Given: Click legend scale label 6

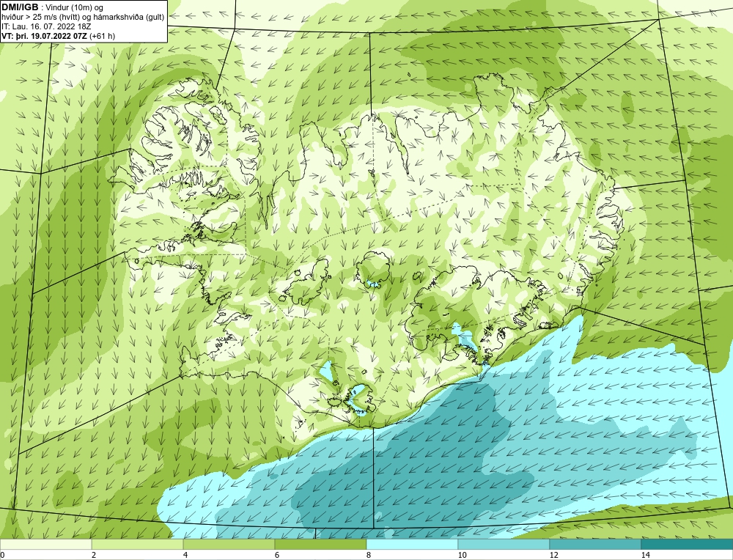Looking at the screenshot, I should [277, 555].
